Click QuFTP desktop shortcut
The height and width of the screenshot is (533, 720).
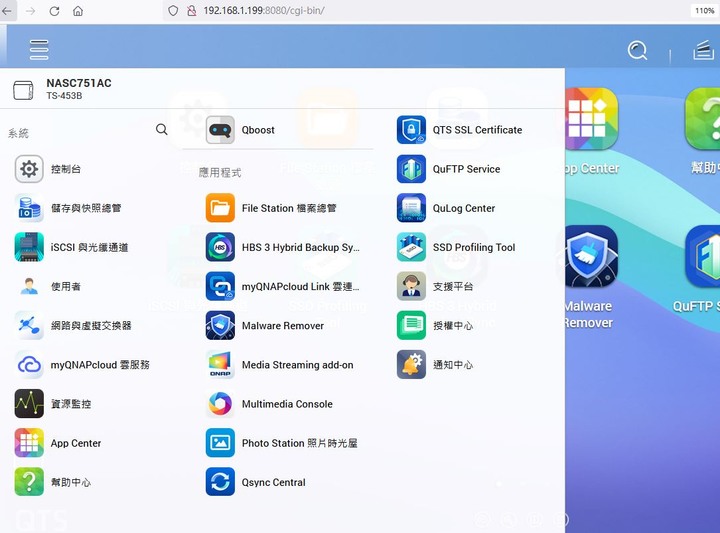pos(703,256)
